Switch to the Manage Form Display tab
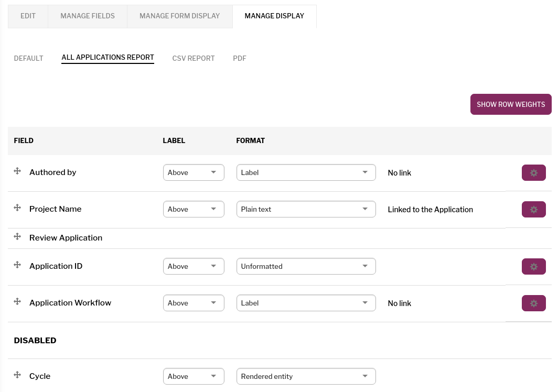Image resolution: width=558 pixels, height=392 pixels. [180, 16]
